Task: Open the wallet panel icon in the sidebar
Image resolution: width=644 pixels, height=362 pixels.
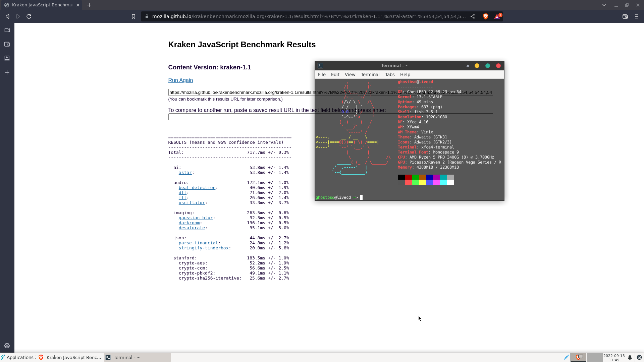Action: [7, 44]
